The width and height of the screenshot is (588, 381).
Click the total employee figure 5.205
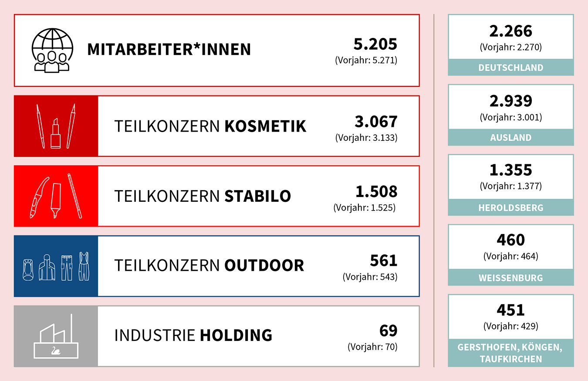click(x=375, y=44)
